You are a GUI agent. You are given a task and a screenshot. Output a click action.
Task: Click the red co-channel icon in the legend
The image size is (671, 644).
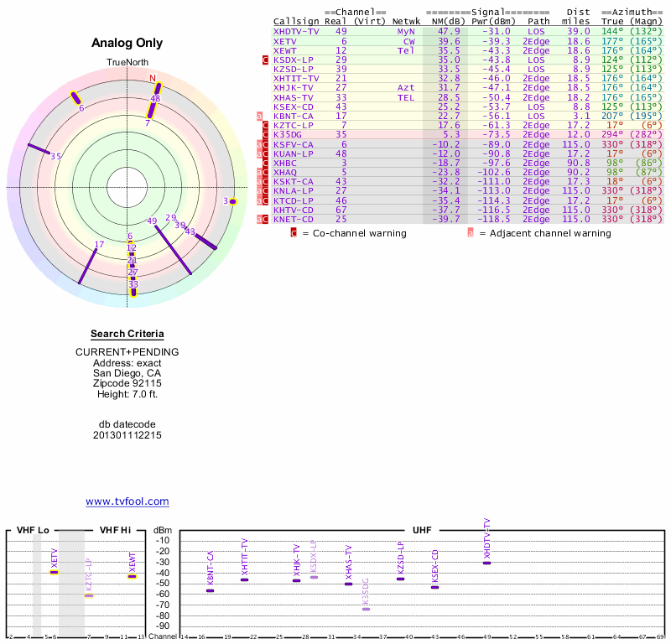coord(294,233)
